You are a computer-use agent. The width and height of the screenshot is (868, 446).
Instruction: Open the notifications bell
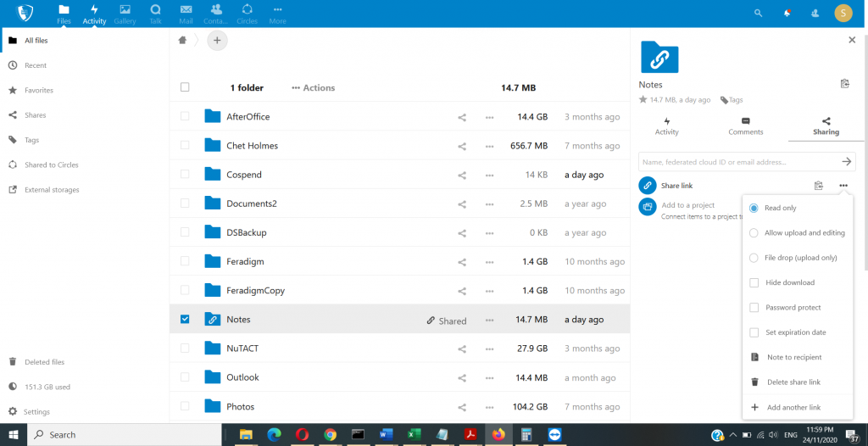click(x=787, y=13)
